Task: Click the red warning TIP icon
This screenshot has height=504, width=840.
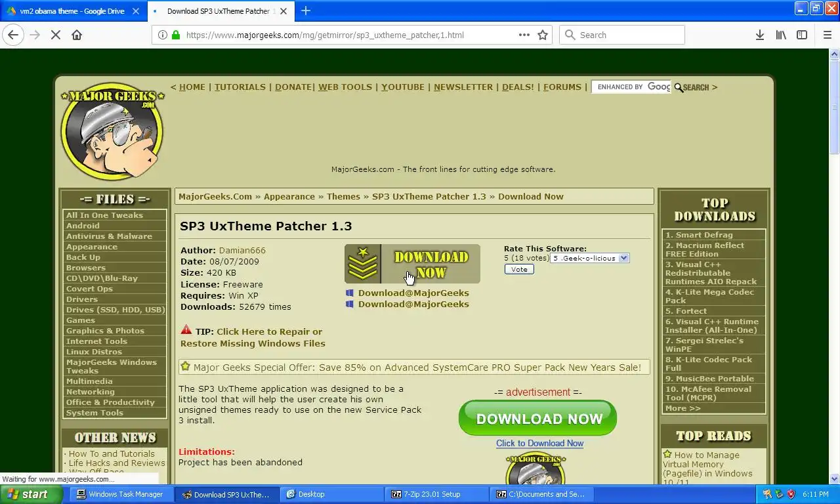Action: [186, 330]
